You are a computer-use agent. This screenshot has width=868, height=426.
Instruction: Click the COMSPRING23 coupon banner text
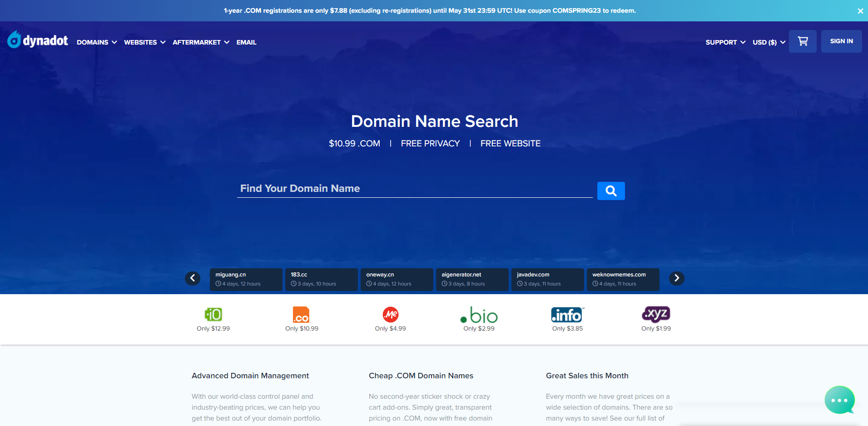pyautogui.click(x=430, y=11)
